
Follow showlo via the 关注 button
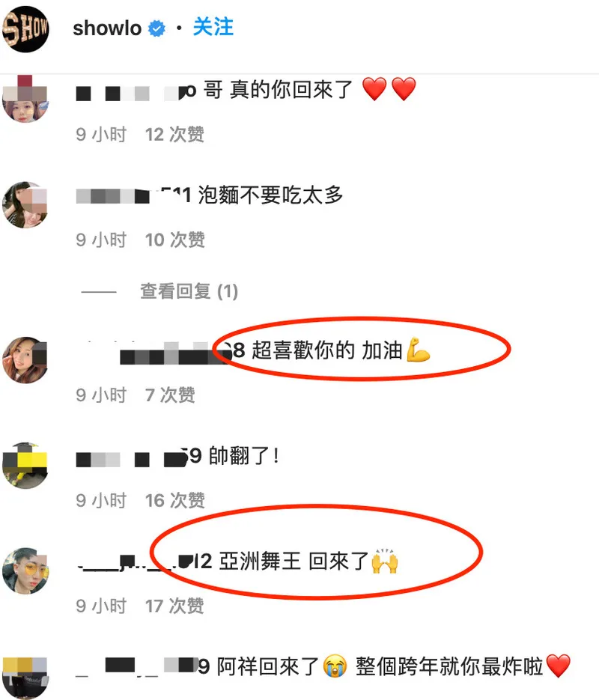[x=213, y=27]
